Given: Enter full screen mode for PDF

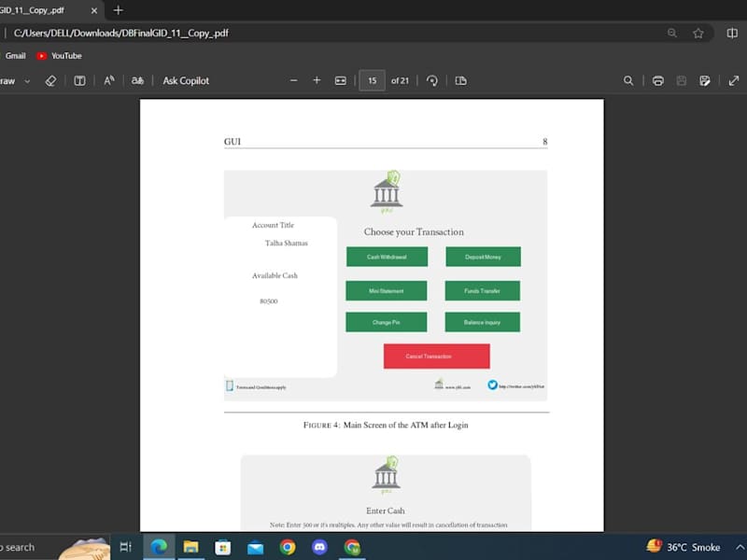Looking at the screenshot, I should [x=734, y=81].
